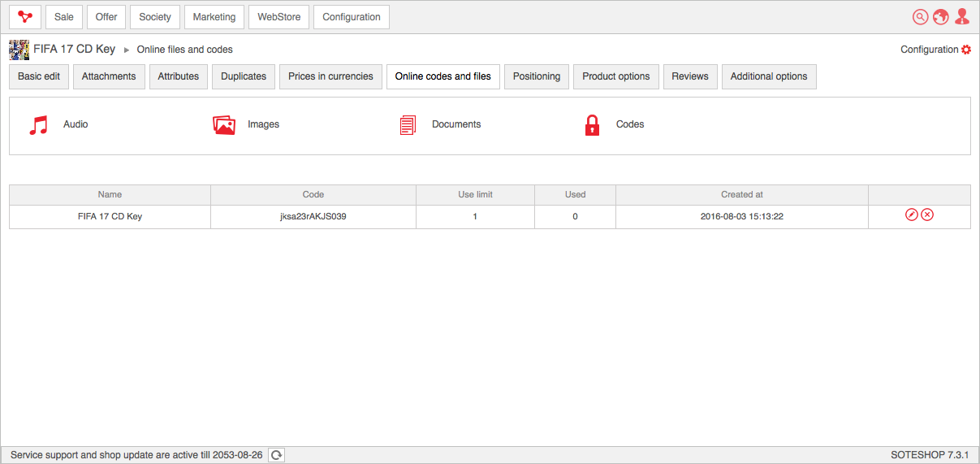Edit the FIFA 17 CD Key code
This screenshot has width=980, height=464.
pyautogui.click(x=912, y=215)
